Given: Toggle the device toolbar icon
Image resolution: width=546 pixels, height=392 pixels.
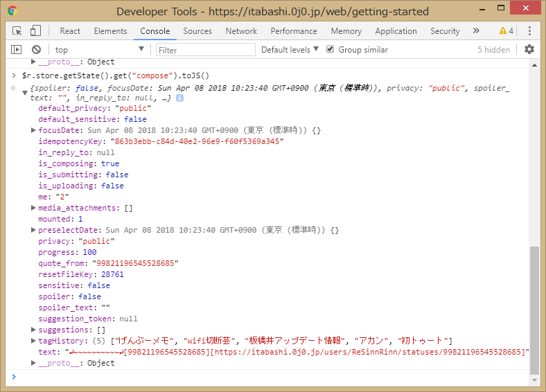Looking at the screenshot, I should 35,31.
